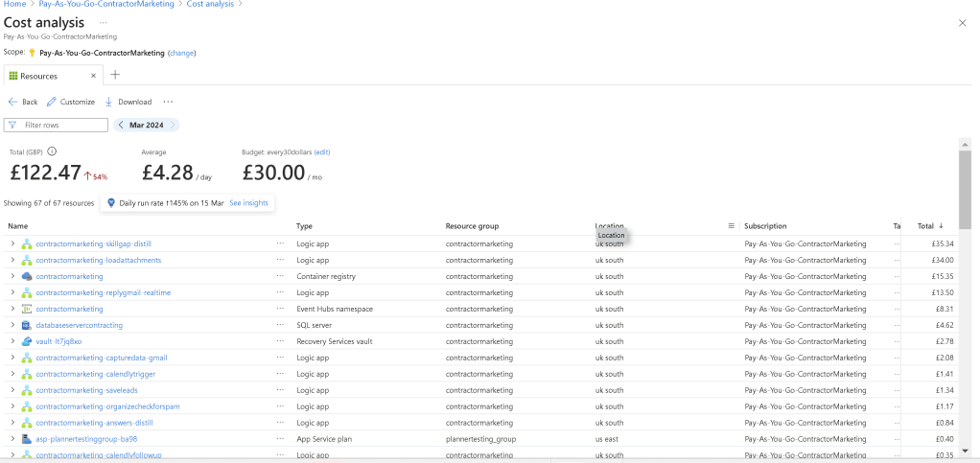Sort by the Type column header
This screenshot has height=463, width=980.
pos(304,226)
